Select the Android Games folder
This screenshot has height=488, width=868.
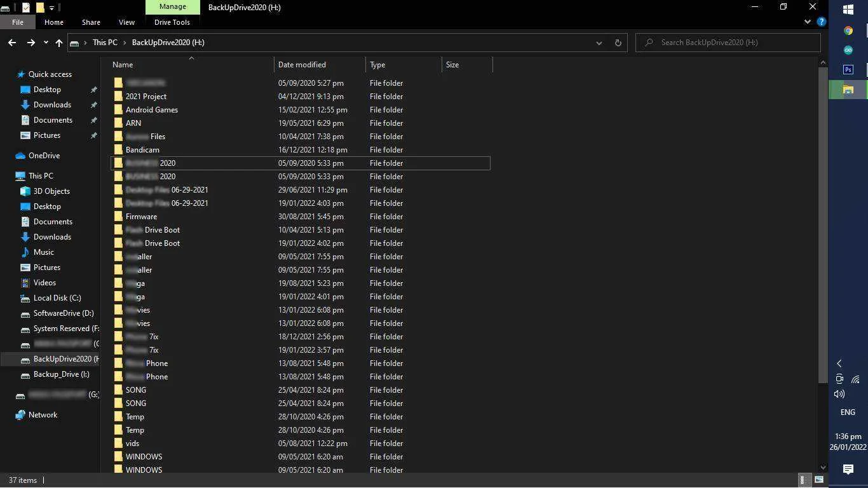click(152, 110)
